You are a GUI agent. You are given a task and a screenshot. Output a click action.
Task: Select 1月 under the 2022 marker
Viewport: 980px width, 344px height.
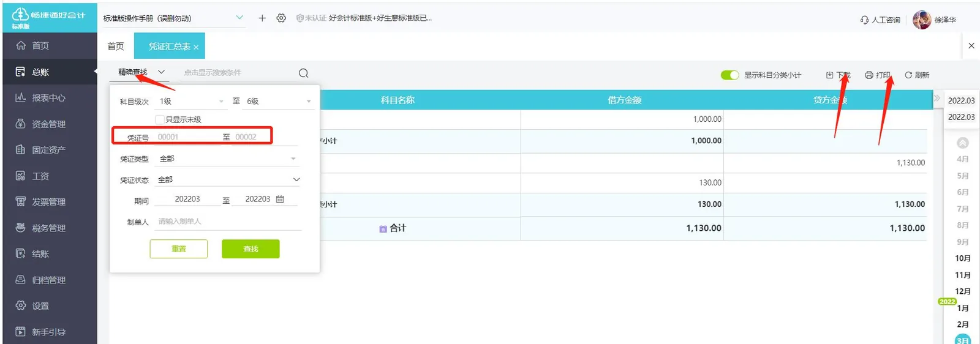coord(963,308)
